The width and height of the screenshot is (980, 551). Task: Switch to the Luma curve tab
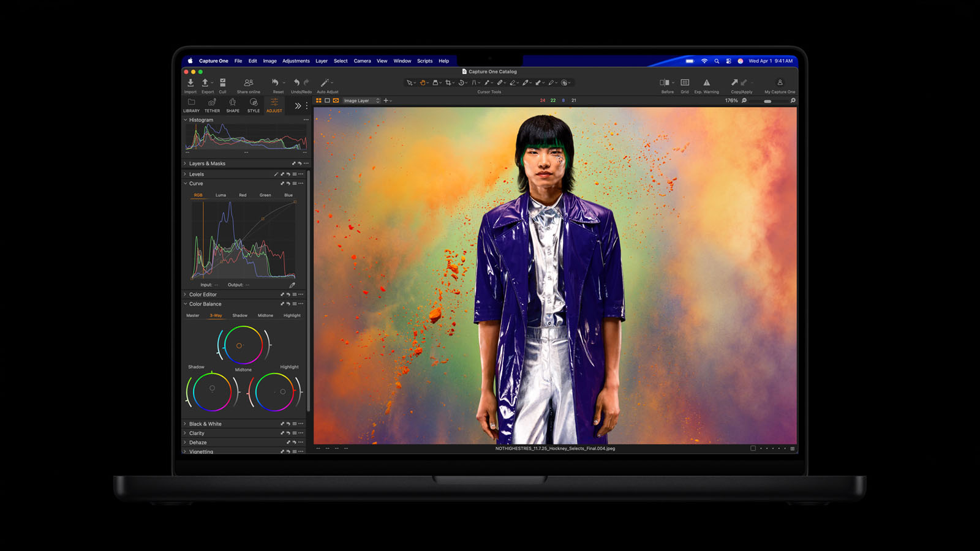pyautogui.click(x=221, y=195)
